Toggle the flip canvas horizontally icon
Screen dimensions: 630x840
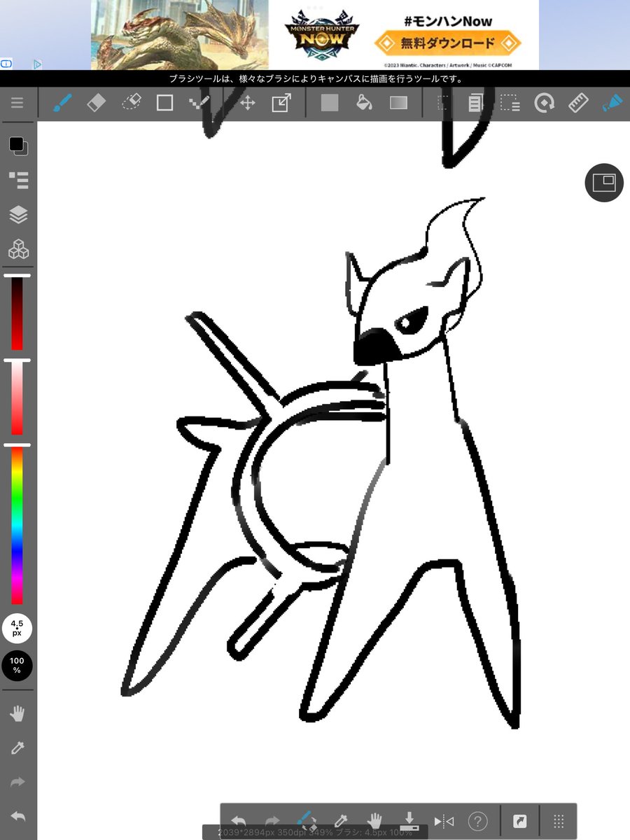click(444, 821)
